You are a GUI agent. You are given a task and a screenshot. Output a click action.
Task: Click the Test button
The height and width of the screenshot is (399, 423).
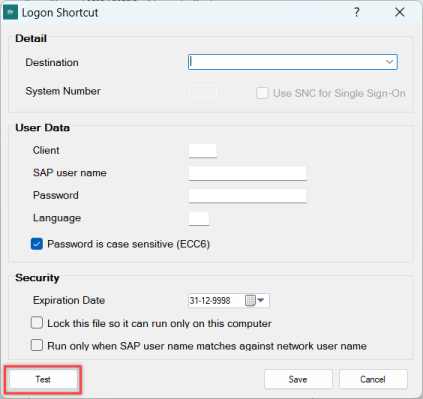43,379
